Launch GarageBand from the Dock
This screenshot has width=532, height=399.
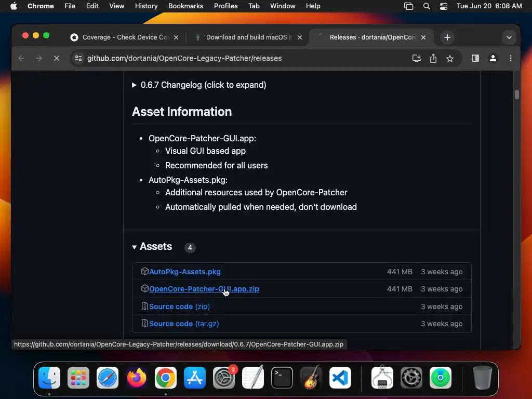click(x=311, y=378)
